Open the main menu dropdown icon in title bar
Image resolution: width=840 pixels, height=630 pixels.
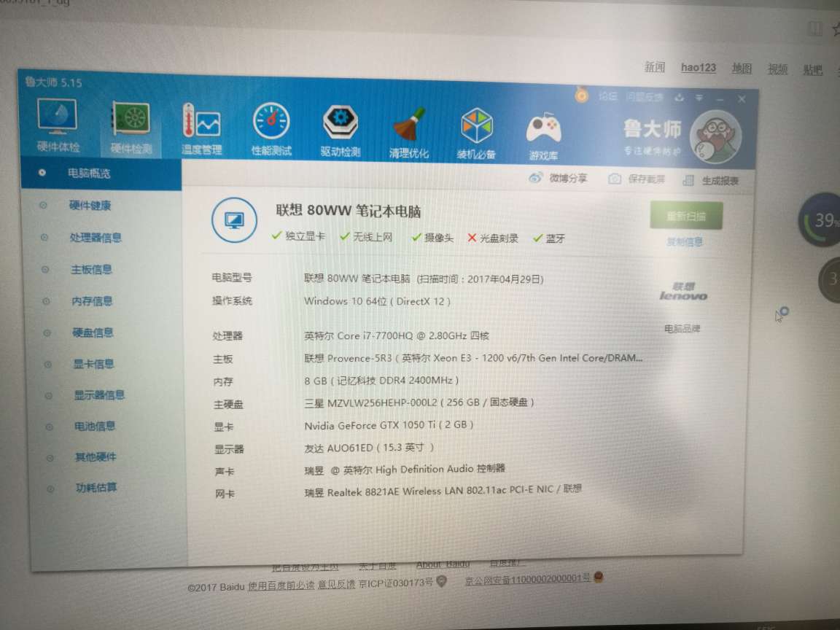click(x=699, y=98)
